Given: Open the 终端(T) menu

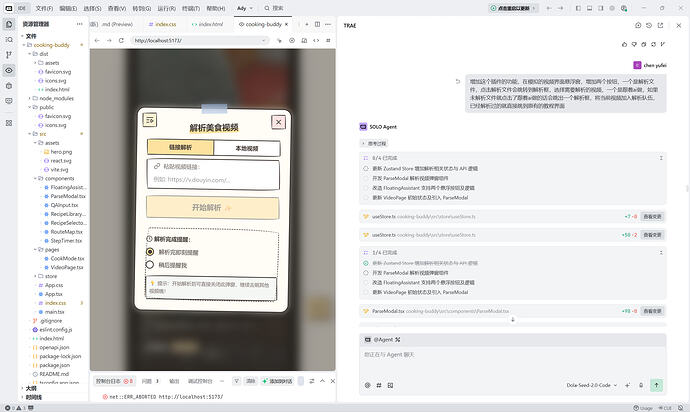Looking at the screenshot, I should pos(191,8).
